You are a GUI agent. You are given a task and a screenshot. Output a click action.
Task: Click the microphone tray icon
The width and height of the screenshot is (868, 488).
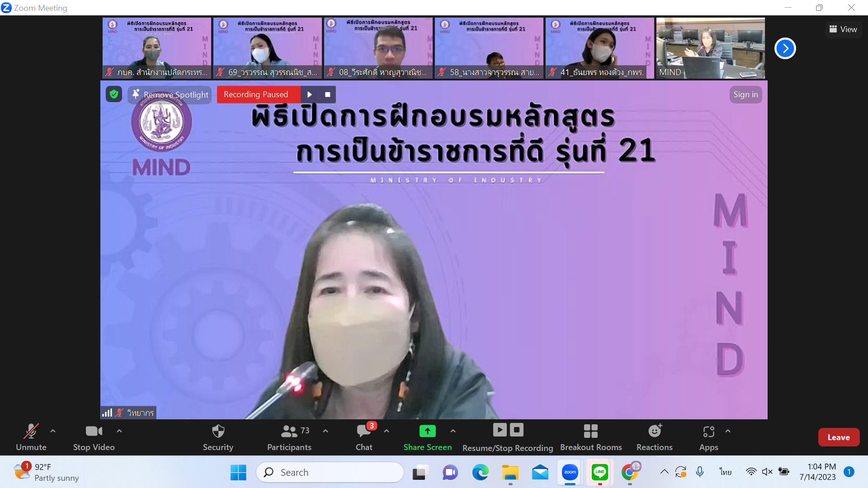[700, 472]
